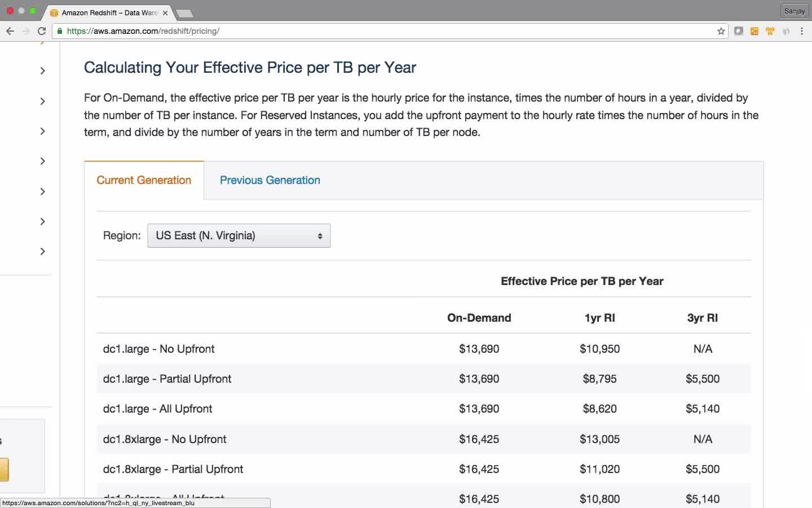Focus the address bar URL field

coord(383,31)
